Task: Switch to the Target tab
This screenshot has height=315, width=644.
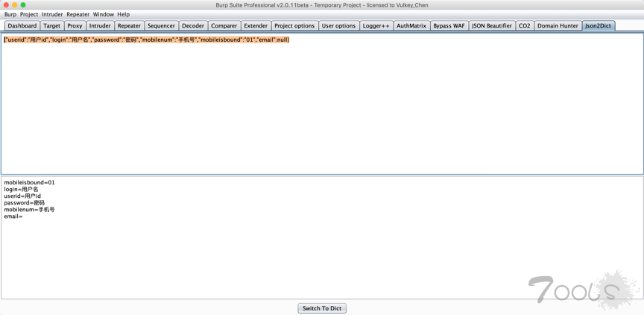Action: coord(51,25)
